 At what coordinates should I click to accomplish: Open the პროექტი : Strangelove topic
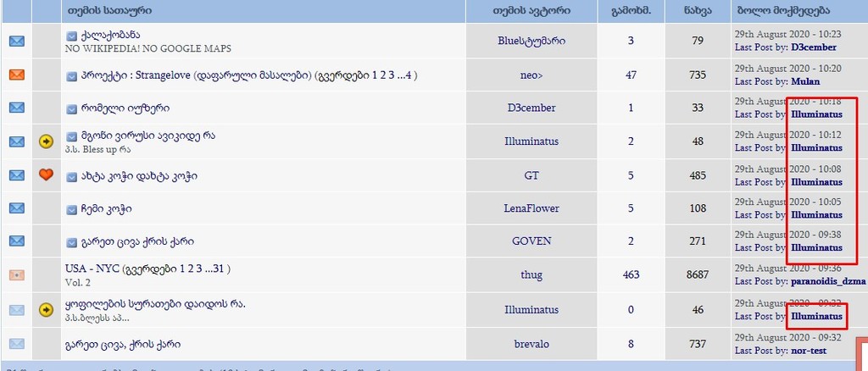coord(196,75)
